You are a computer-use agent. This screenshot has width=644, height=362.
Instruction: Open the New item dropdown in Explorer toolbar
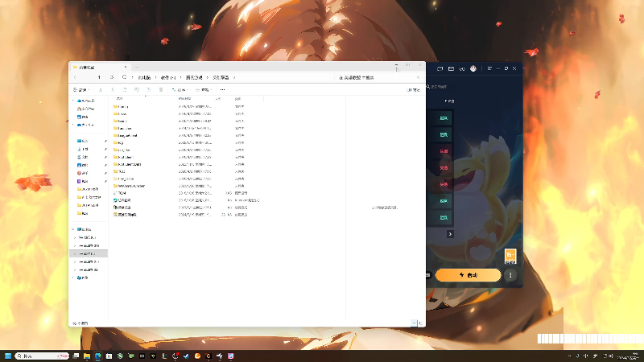pyautogui.click(x=81, y=89)
